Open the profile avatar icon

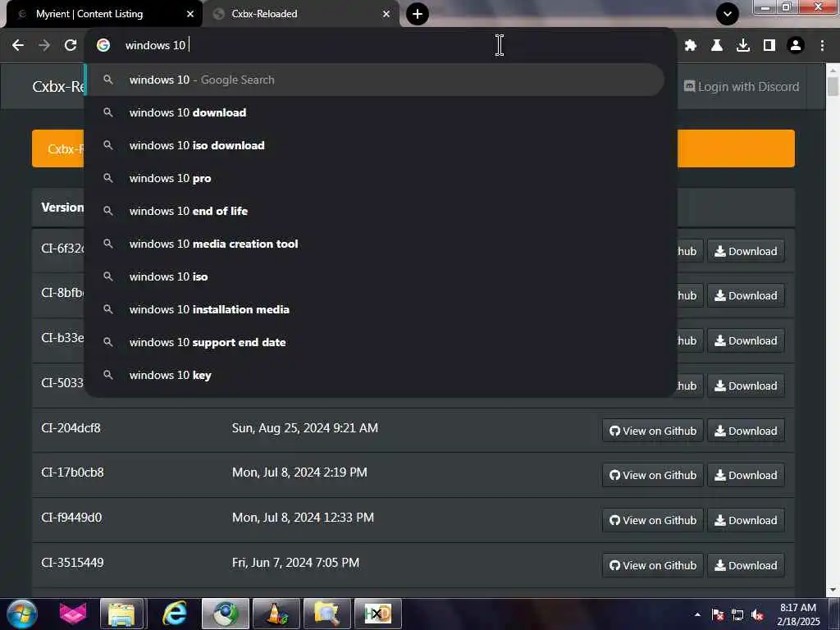(x=796, y=46)
